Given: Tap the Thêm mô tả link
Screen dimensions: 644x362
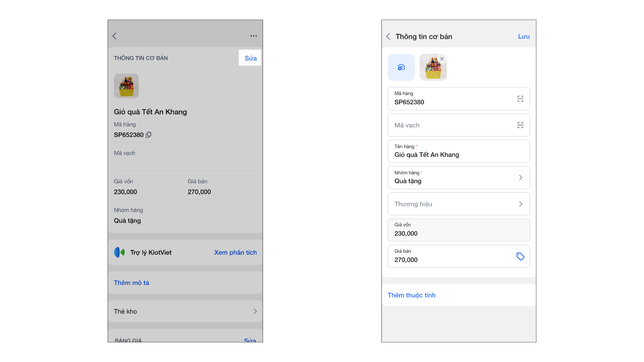Looking at the screenshot, I should (x=131, y=283).
